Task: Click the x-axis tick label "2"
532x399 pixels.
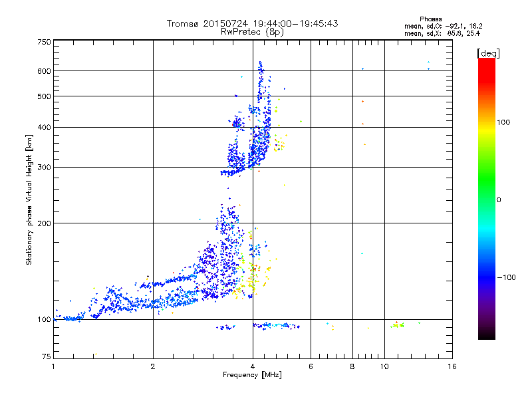Action: tap(153, 366)
